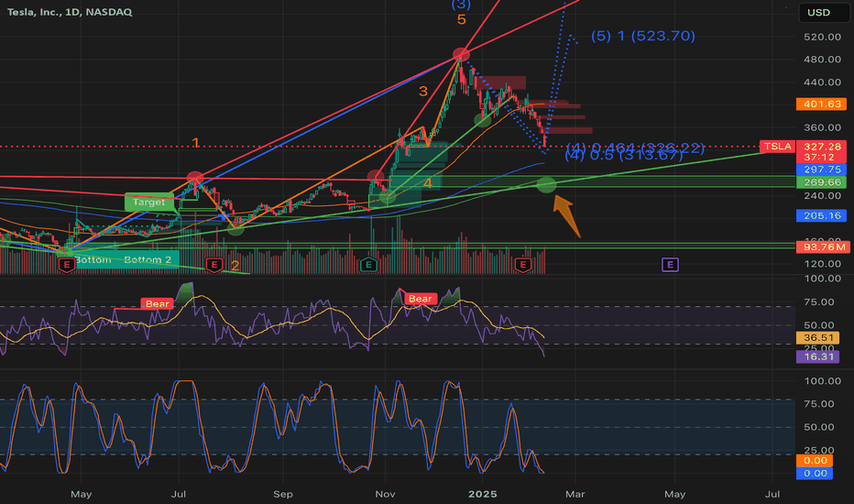This screenshot has height=504, width=854.
Task: Select the green Target label
Action: 148,203
